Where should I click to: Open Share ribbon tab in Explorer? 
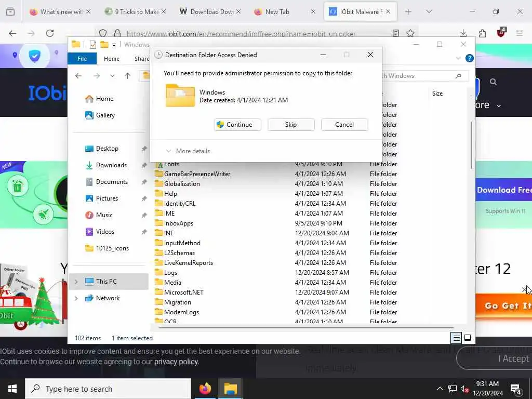click(142, 59)
